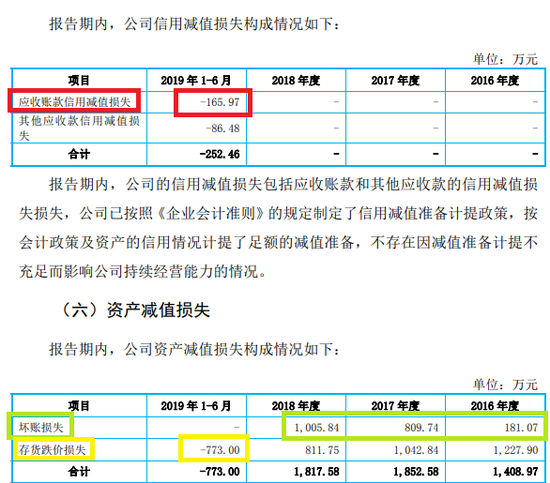The width and height of the screenshot is (550, 483).
Task: Select the yellow-boxed -773.00 value
Action: click(220, 450)
